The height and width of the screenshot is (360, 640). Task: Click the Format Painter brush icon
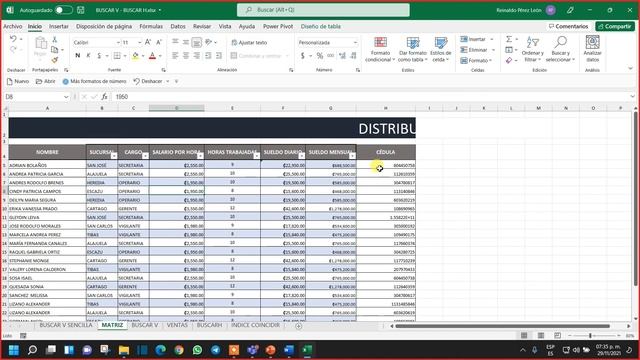pyautogui.click(x=54, y=60)
